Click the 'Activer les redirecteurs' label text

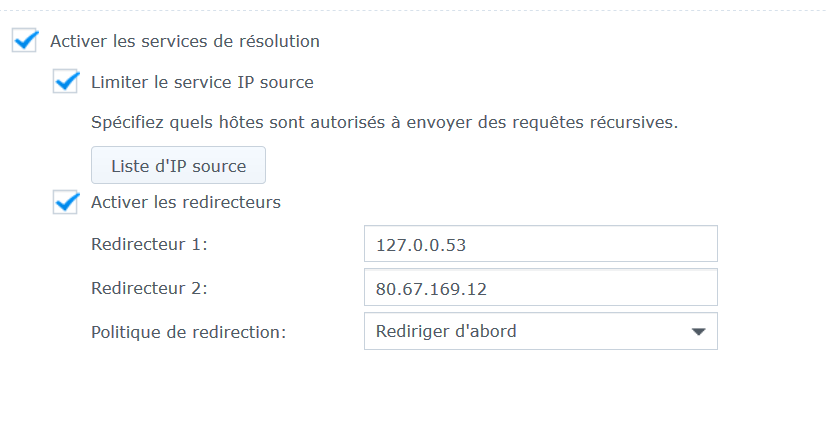(x=186, y=202)
